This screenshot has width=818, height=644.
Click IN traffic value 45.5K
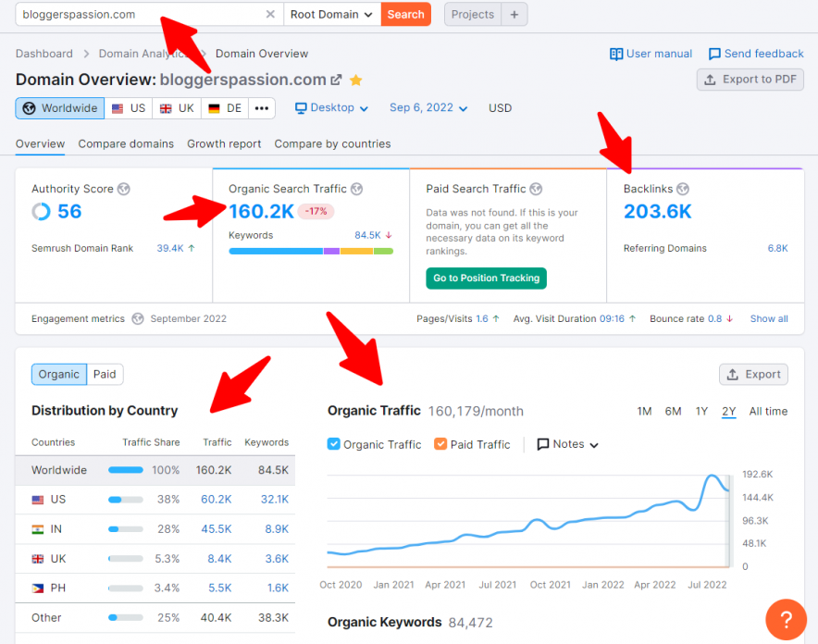point(216,529)
